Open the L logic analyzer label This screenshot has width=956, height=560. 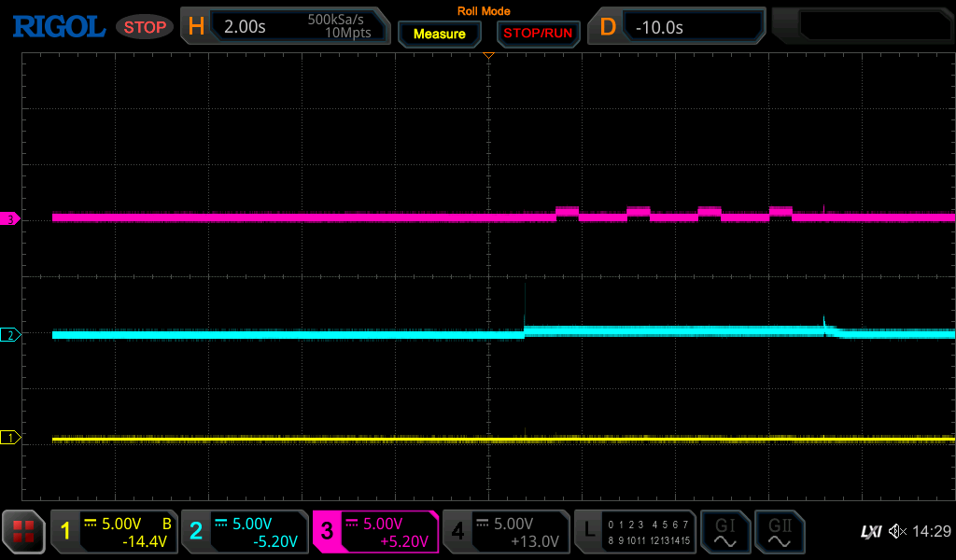589,530
